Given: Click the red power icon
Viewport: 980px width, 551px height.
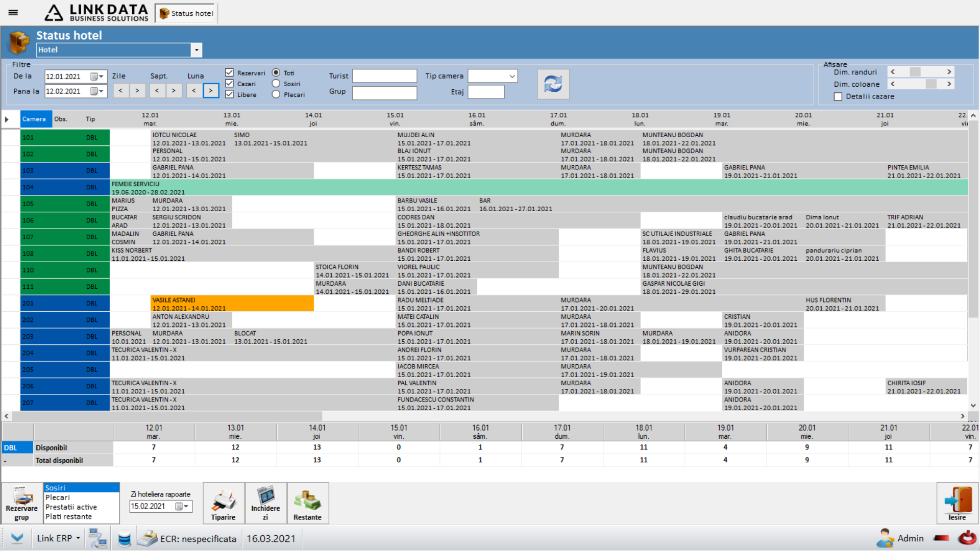Looking at the screenshot, I should click(967, 538).
